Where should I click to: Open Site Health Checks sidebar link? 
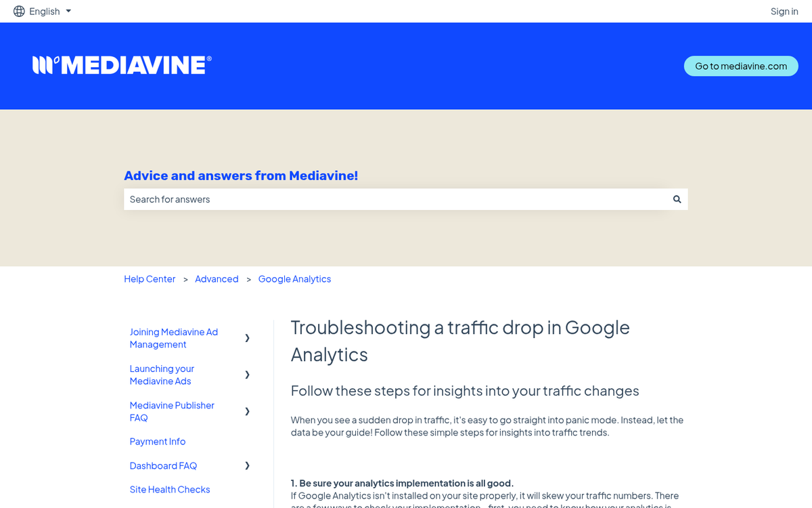coord(170,490)
